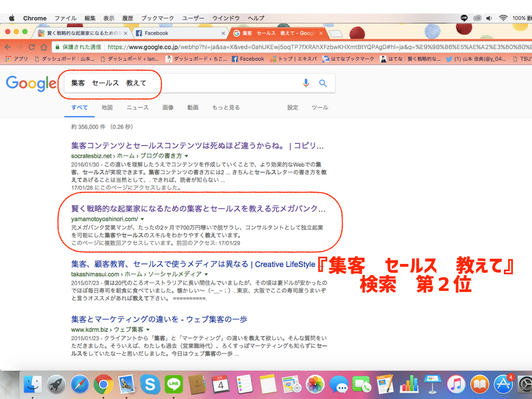The width and height of the screenshot is (532, 399).
Task: Open volume control in menu bar
Action: [x=489, y=18]
